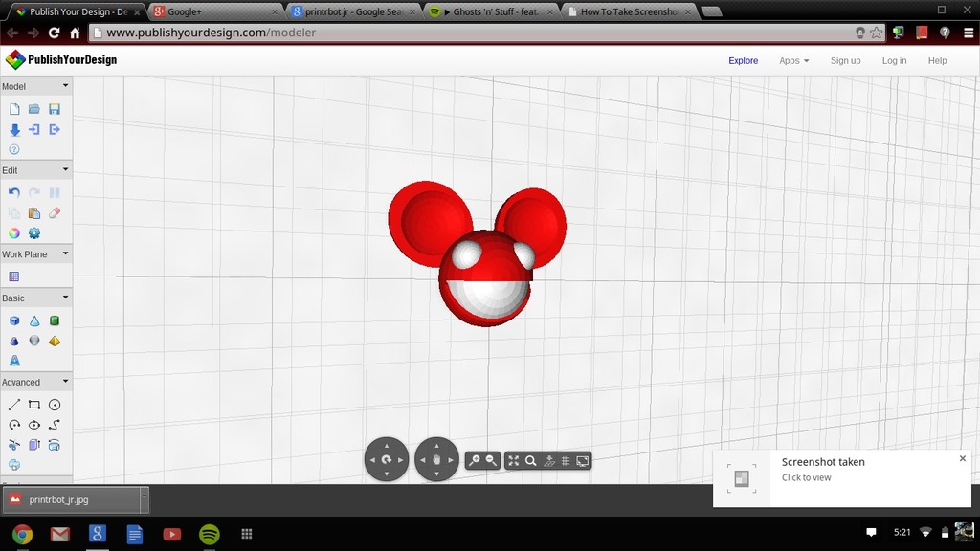The width and height of the screenshot is (980, 551).
Task: Select the S-curve spline tool
Action: coord(55,425)
